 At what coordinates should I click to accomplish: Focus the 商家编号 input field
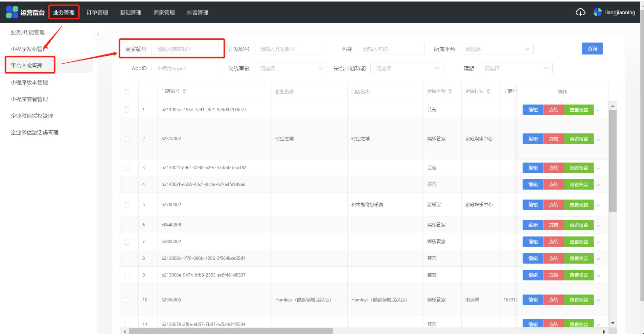pos(185,49)
